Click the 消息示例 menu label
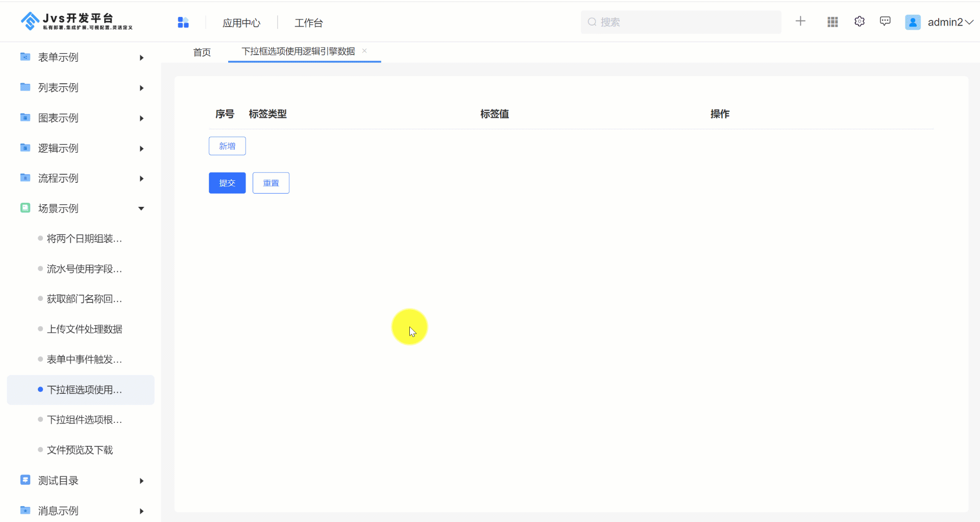The image size is (980, 522). [58, 511]
